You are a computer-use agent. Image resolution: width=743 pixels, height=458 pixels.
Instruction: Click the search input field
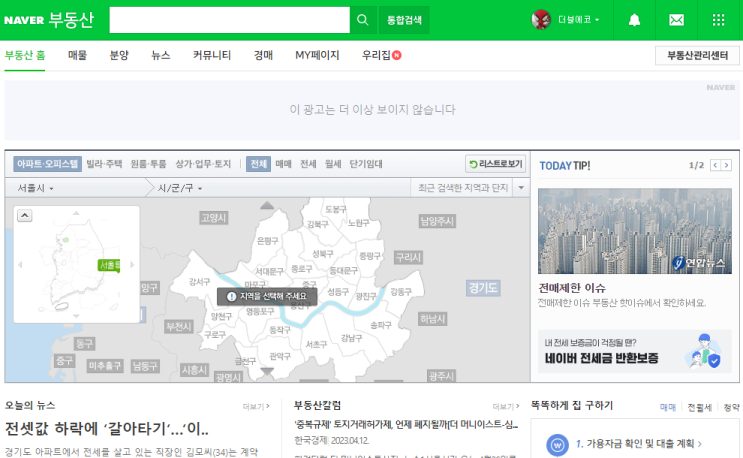pos(229,20)
